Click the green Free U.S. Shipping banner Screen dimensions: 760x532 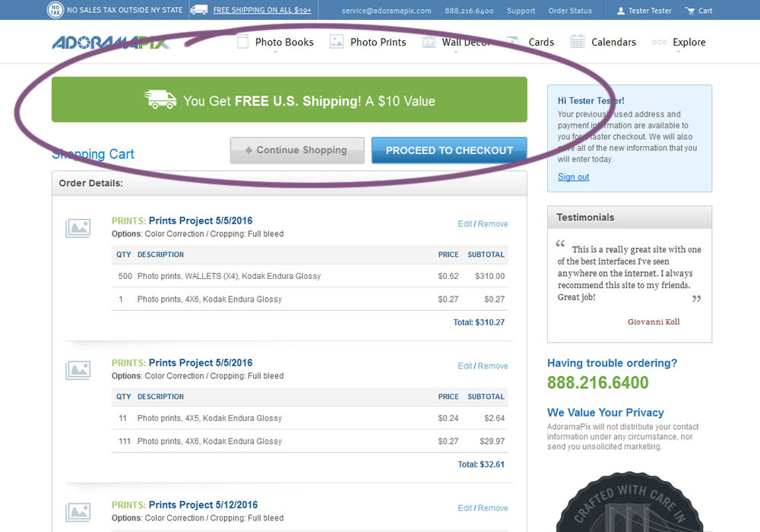pyautogui.click(x=289, y=100)
